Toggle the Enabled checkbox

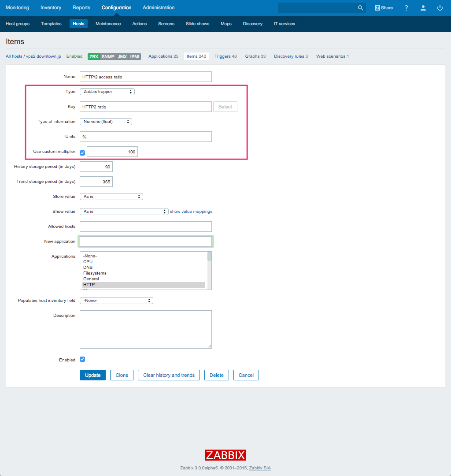82,359
